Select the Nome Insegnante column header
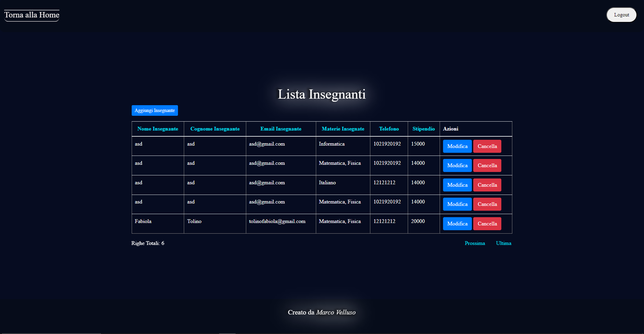The image size is (644, 334). pyautogui.click(x=157, y=129)
